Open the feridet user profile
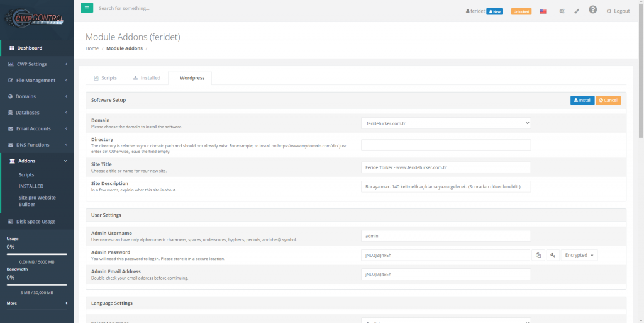This screenshot has width=644, height=323. [x=475, y=11]
